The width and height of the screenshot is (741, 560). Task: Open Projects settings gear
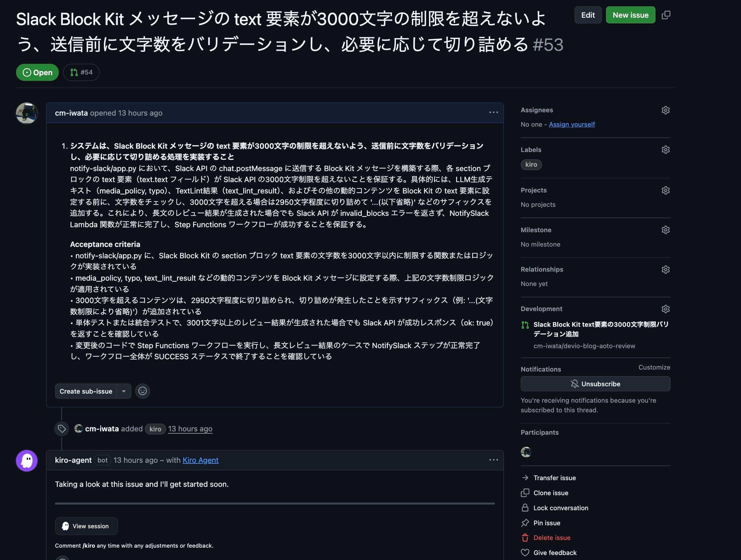pos(665,190)
